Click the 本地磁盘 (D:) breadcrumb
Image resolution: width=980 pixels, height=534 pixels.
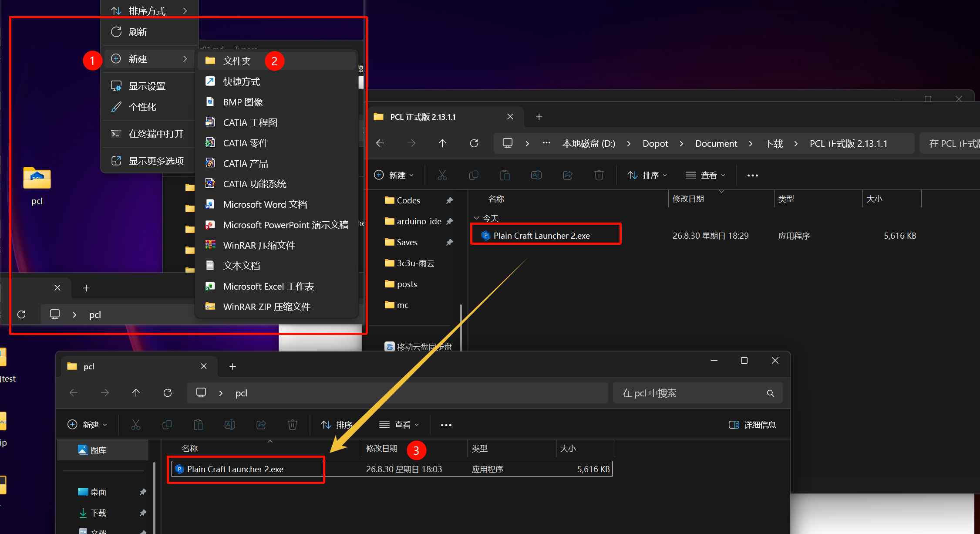coord(589,143)
